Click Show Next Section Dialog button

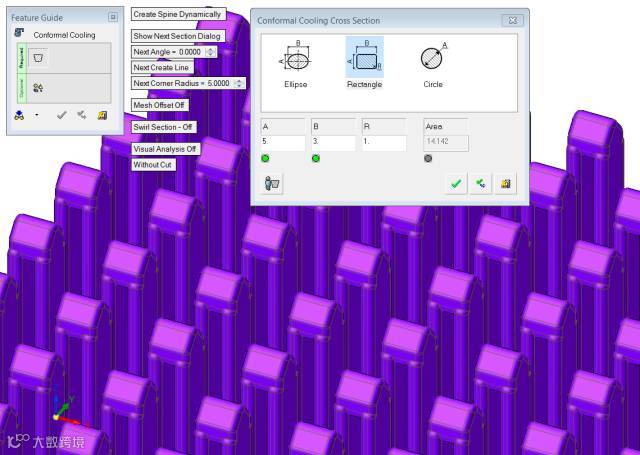[178, 36]
